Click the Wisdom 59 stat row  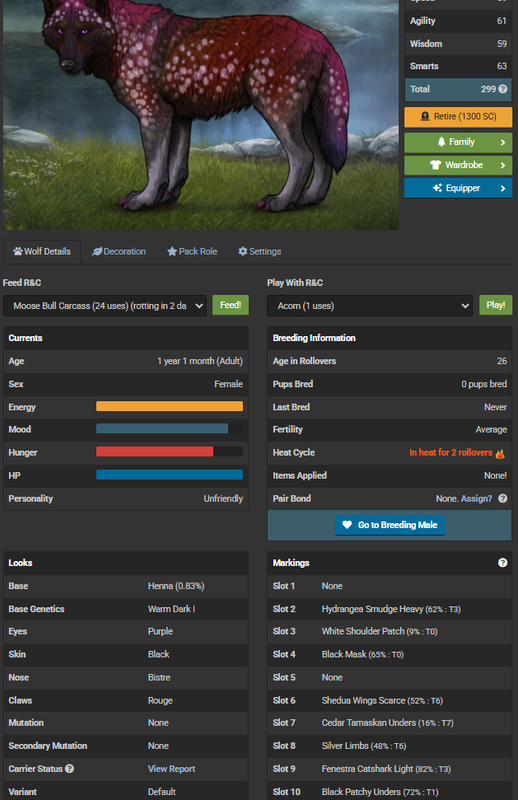tap(458, 44)
